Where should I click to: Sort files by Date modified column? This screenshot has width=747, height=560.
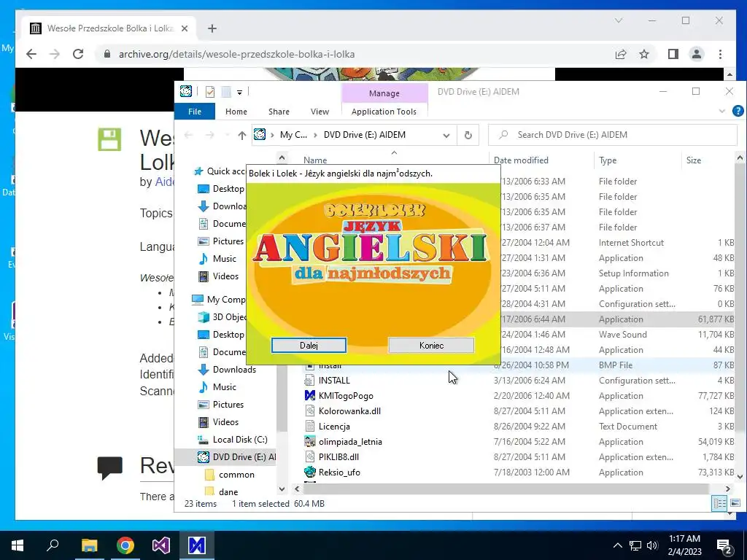521,160
